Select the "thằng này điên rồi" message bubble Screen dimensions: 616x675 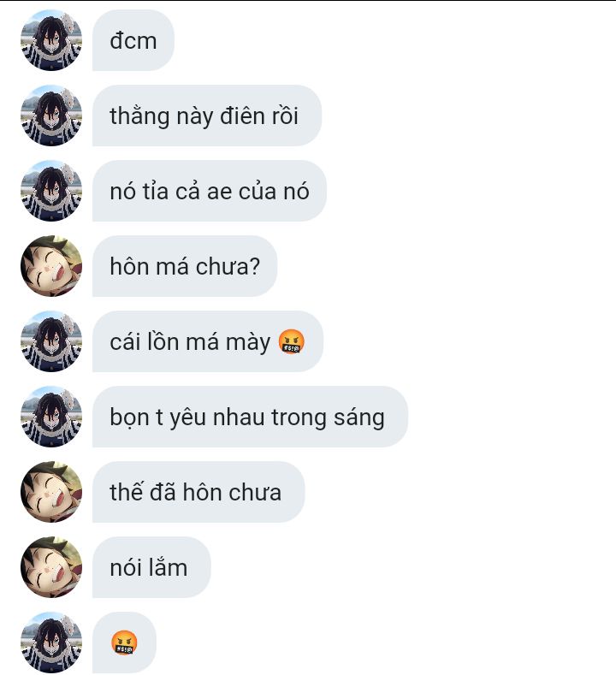point(207,115)
